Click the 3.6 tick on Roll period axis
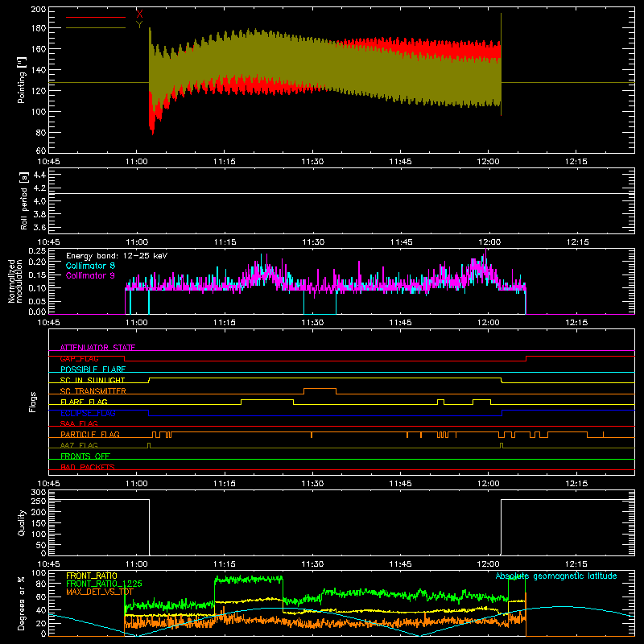Viewport: 644px width, 644px height. coord(39,227)
